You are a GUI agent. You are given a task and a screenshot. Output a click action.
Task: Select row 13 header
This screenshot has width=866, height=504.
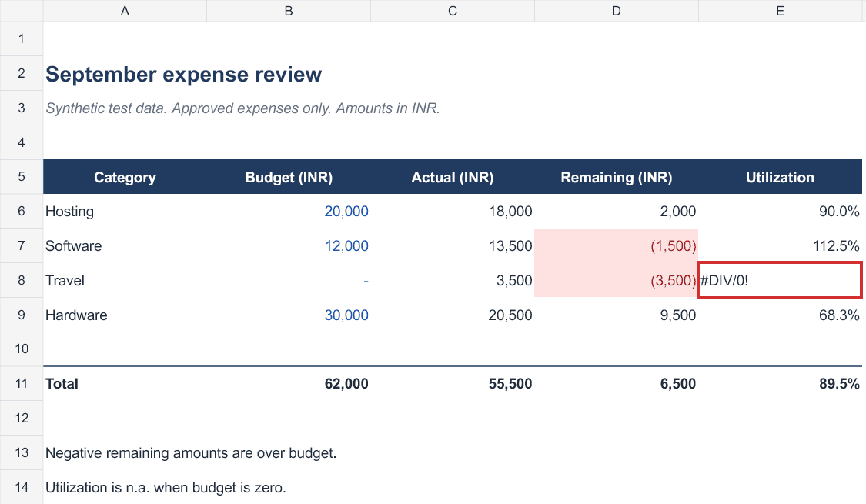click(22, 452)
